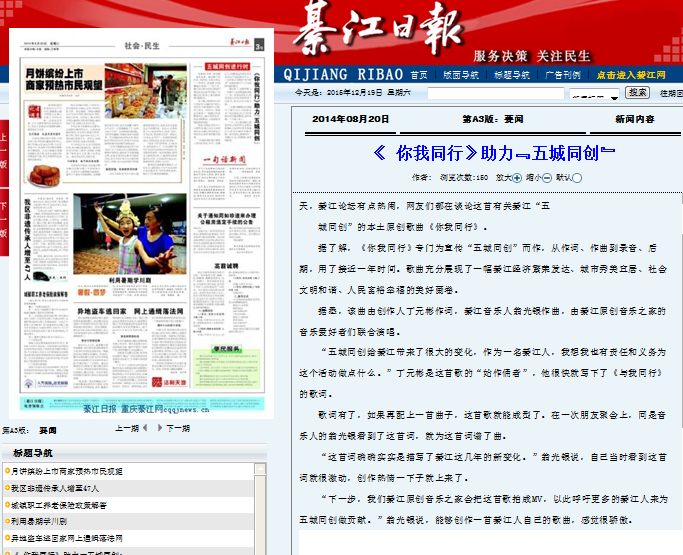This screenshot has width=683, height=555.
Task: Click the 便民服务 box on the page thumbnail
Action: 227,368
